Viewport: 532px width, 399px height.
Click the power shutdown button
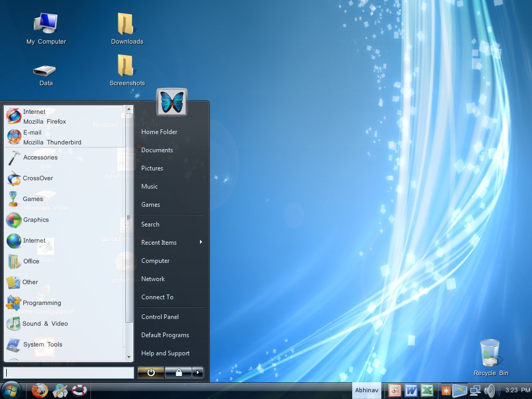(x=151, y=373)
